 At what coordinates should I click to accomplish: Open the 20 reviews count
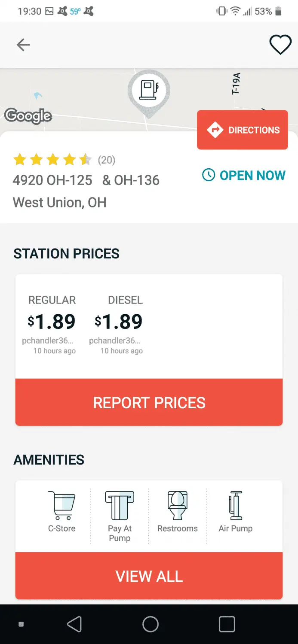point(107,160)
